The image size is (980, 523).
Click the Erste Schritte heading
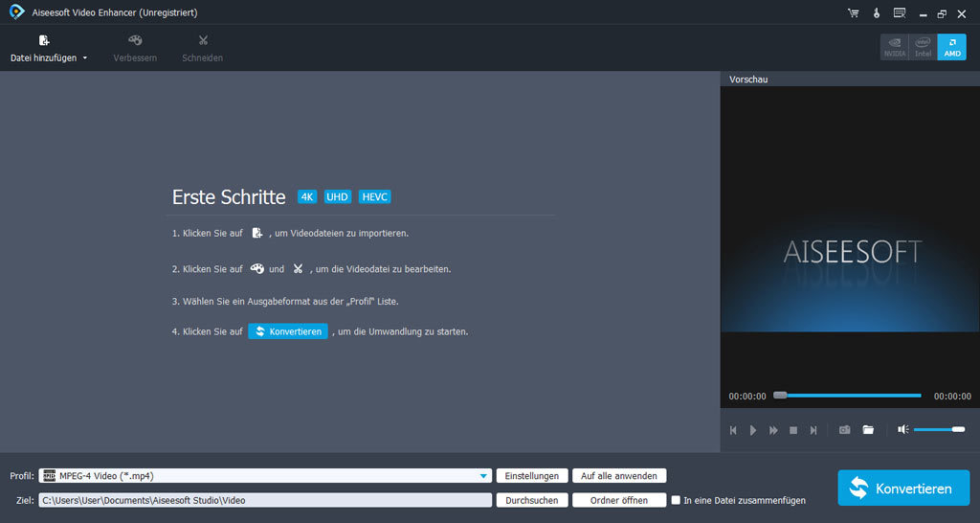click(x=229, y=197)
